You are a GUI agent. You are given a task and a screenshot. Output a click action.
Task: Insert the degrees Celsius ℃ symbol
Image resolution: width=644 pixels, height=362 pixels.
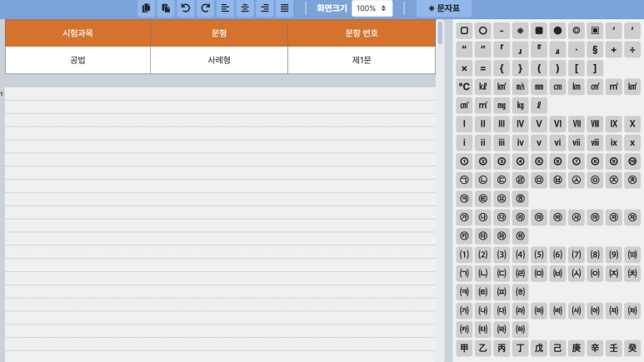coord(464,87)
